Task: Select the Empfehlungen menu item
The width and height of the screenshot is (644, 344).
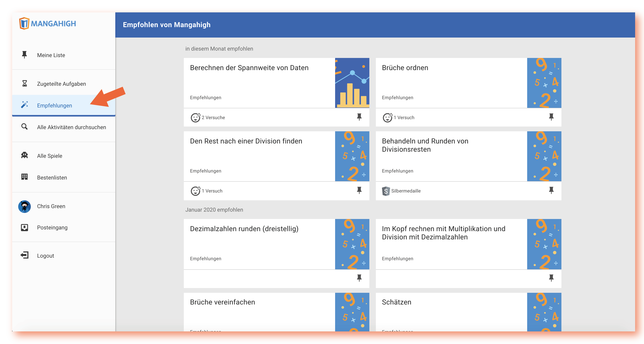Action: 64,105
